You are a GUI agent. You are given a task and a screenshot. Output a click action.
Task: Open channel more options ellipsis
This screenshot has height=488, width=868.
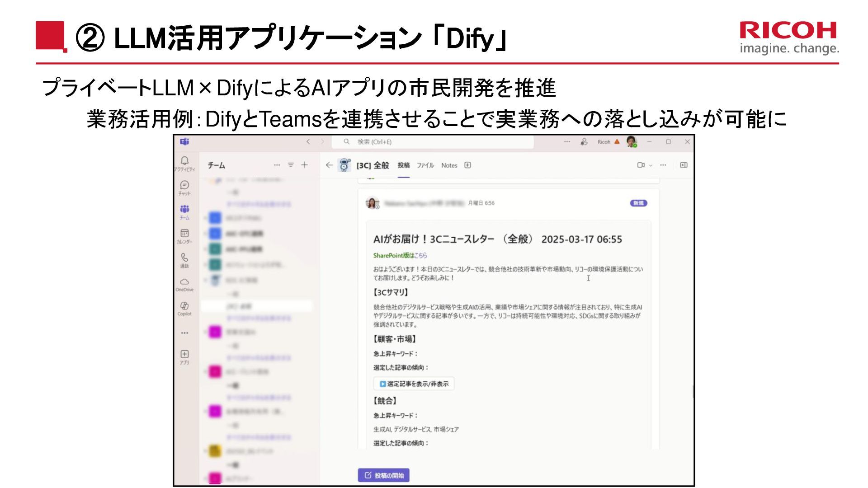pyautogui.click(x=663, y=165)
